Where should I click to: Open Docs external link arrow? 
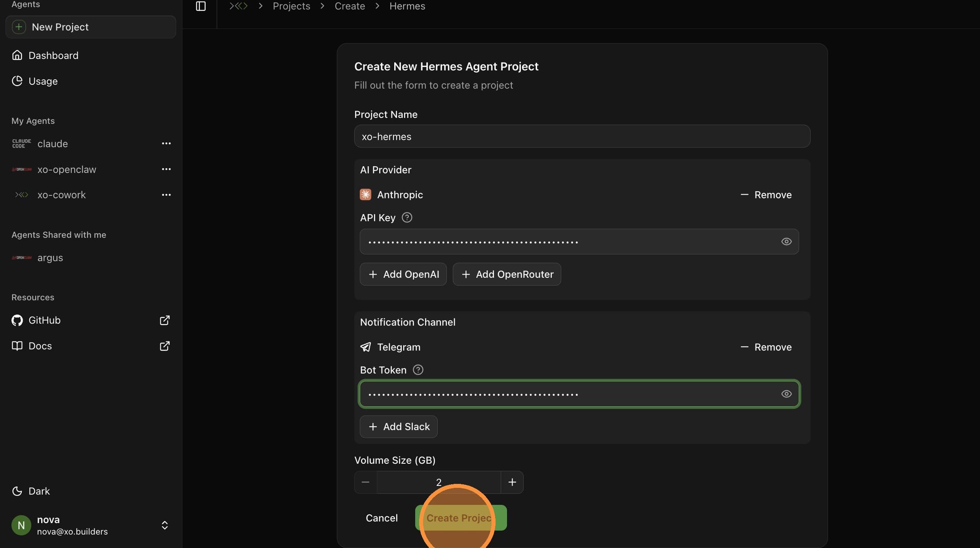pyautogui.click(x=165, y=346)
